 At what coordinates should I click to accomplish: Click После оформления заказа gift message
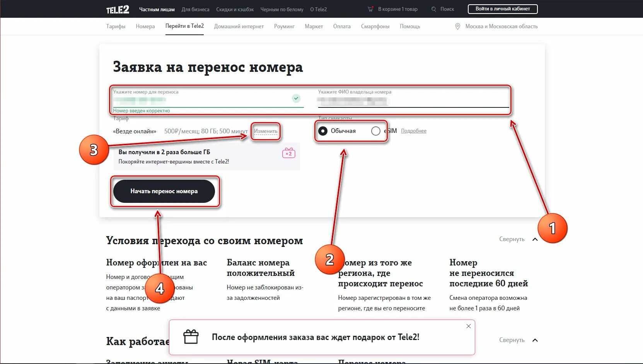[x=316, y=337]
